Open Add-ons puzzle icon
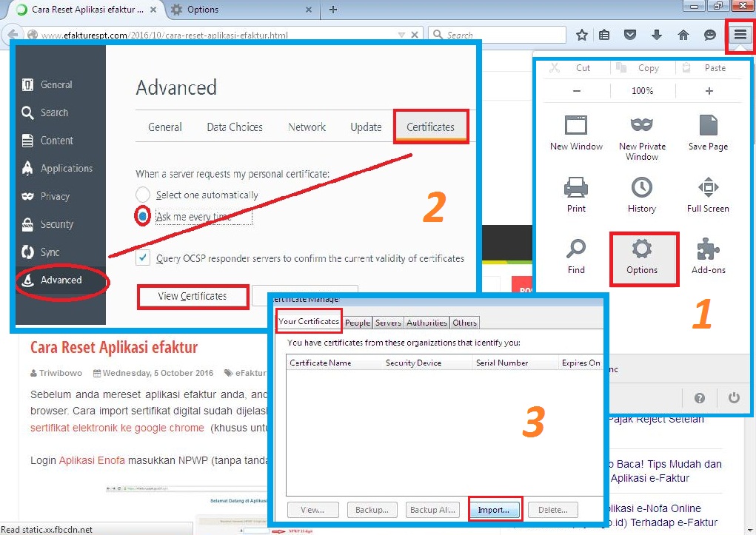Viewport: 756px width, 535px height. (708, 257)
